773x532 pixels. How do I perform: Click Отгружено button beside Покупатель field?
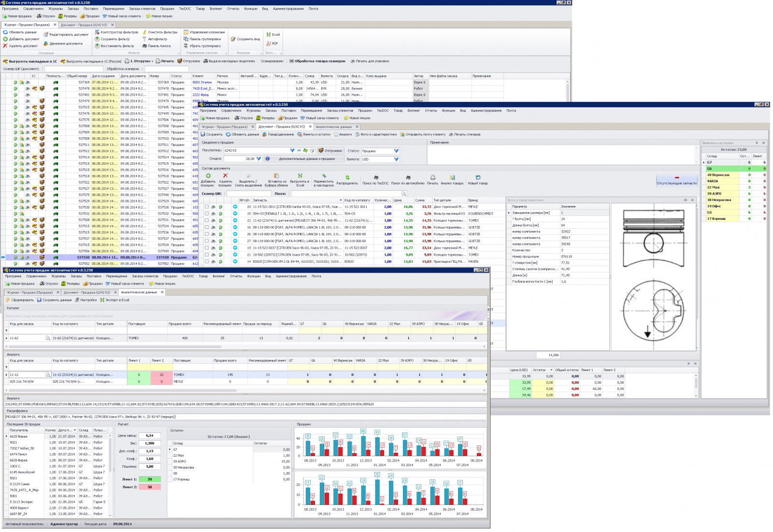click(x=330, y=151)
